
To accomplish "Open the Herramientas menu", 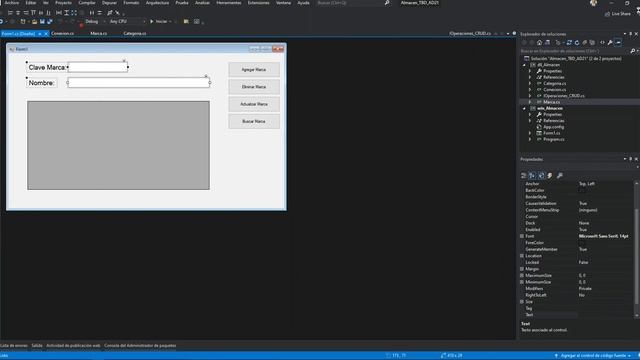I will pos(229,3).
